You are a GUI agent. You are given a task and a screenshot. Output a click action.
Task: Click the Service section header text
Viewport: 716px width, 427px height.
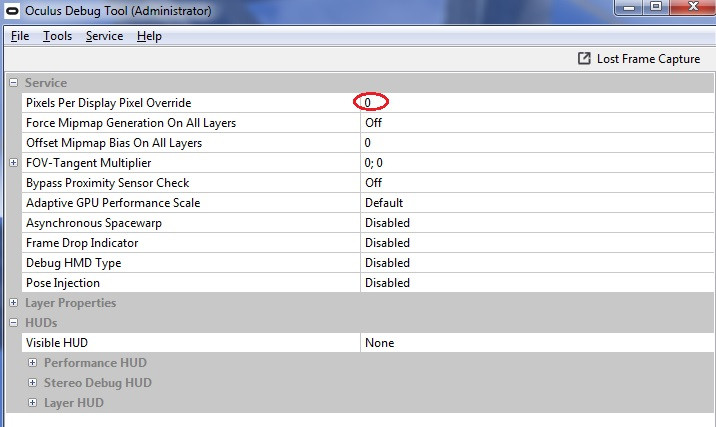point(46,83)
